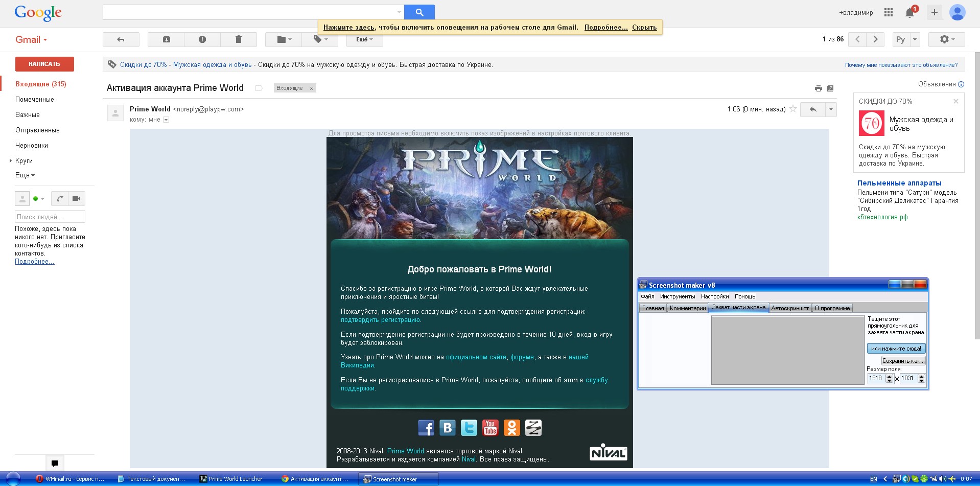Switch to the Комментарии tab
Screen dimensions: 980x486
[688, 308]
